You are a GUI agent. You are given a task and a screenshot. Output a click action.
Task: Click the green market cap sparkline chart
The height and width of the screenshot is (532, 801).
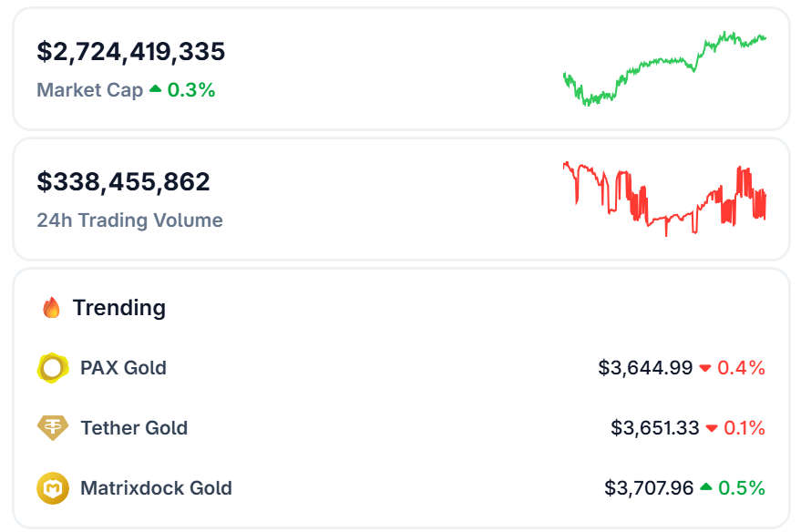pos(664,68)
